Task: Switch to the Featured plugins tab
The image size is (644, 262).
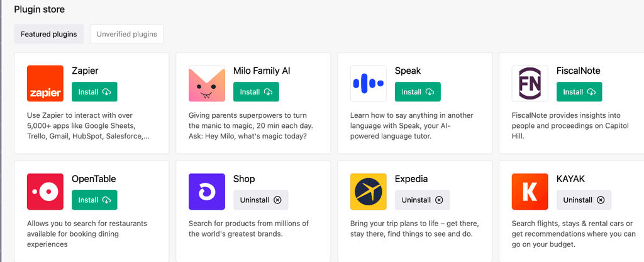Action: [49, 34]
